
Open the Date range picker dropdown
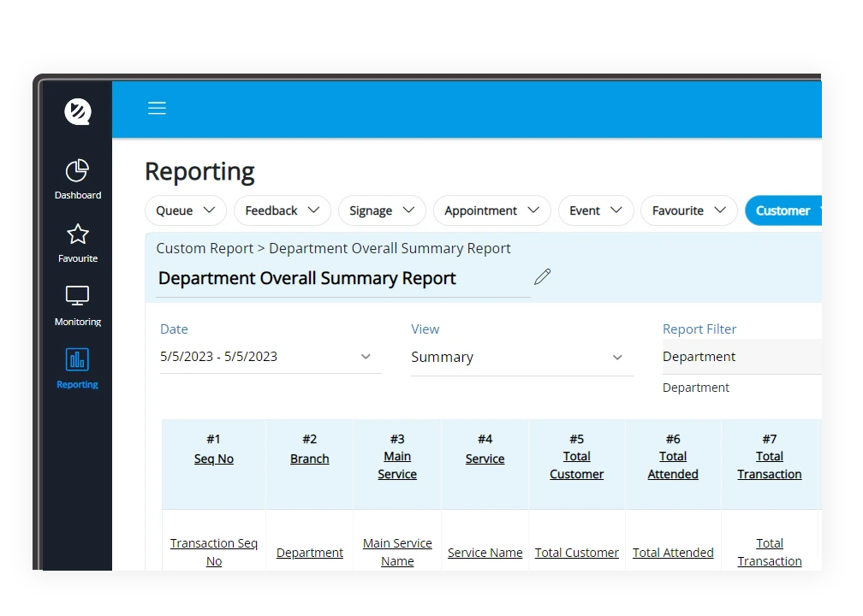pos(270,356)
